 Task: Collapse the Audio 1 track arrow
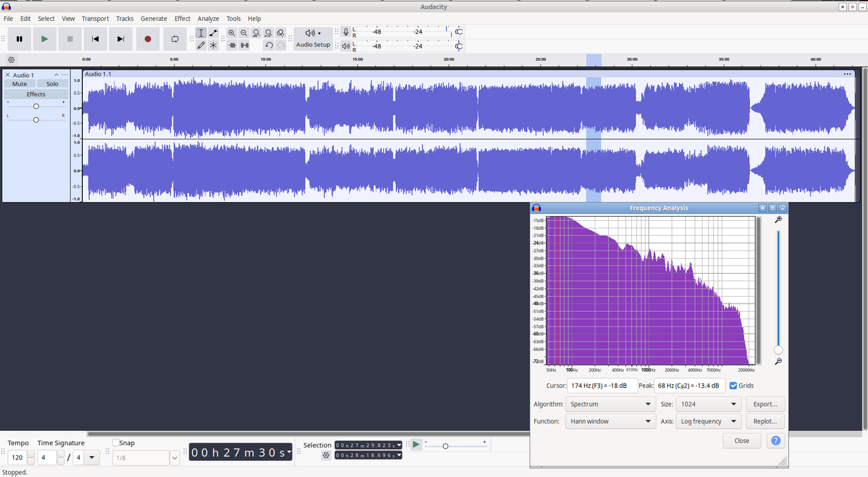coord(56,75)
